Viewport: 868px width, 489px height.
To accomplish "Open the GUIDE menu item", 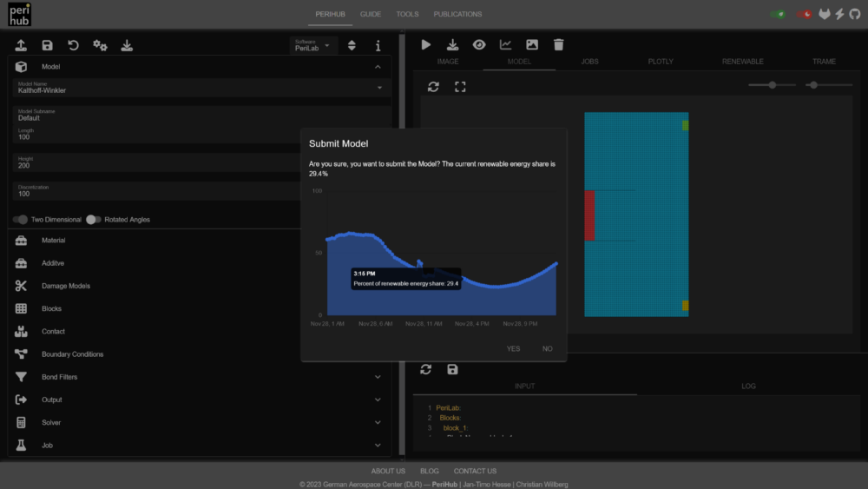I will tap(371, 14).
